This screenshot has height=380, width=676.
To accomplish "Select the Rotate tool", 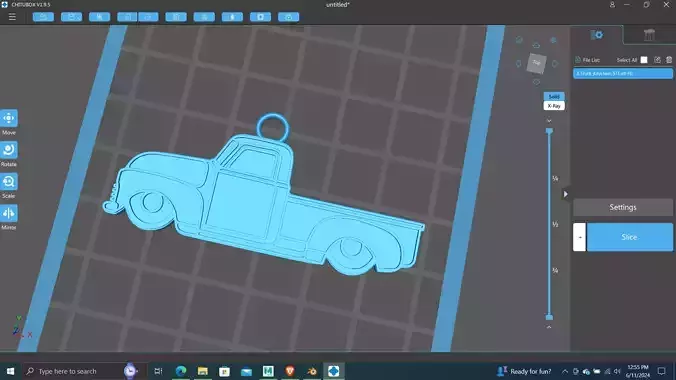I will [x=9, y=150].
